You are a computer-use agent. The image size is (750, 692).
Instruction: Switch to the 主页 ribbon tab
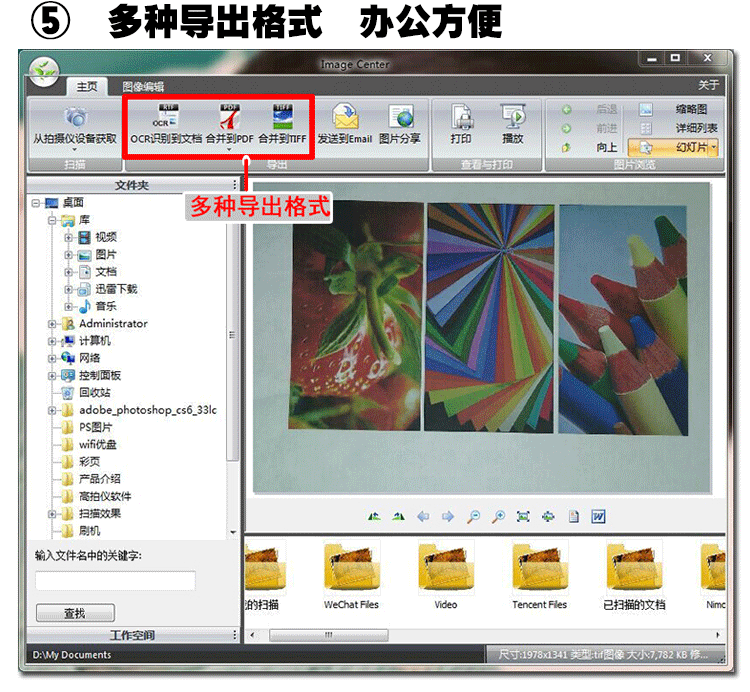(x=87, y=87)
